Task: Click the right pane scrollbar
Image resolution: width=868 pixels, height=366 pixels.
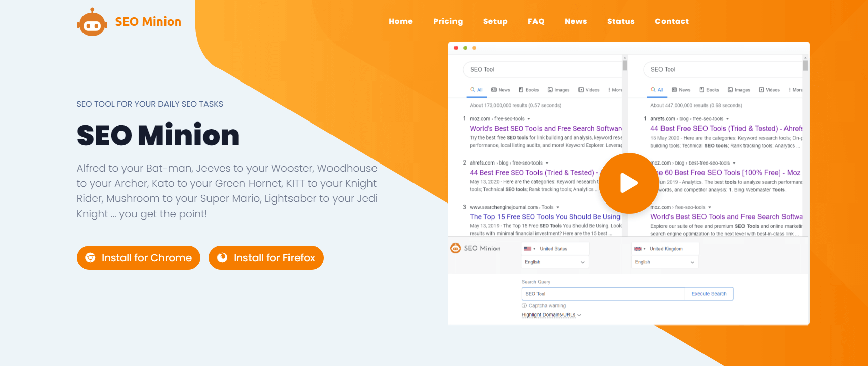Action: coord(805,145)
